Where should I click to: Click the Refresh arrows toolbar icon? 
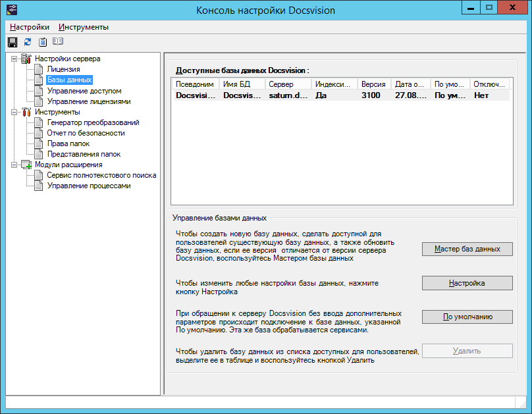[x=27, y=42]
